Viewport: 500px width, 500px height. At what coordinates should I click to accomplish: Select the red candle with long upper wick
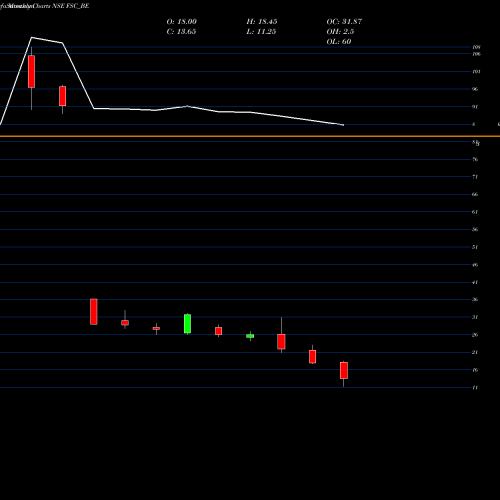(x=281, y=342)
